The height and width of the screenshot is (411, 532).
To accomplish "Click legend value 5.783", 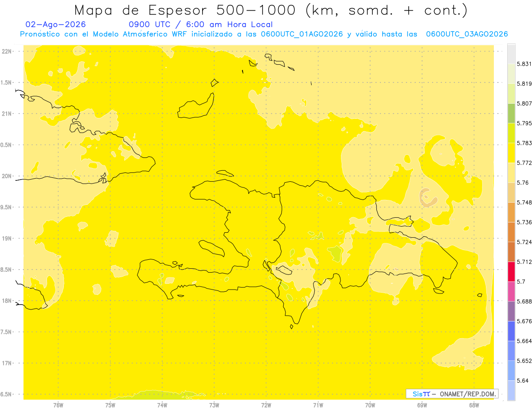I will click(524, 143).
